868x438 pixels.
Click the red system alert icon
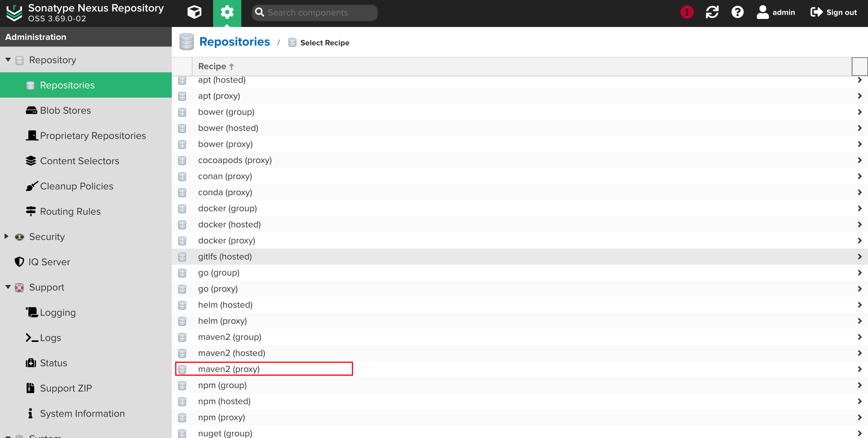coord(686,12)
